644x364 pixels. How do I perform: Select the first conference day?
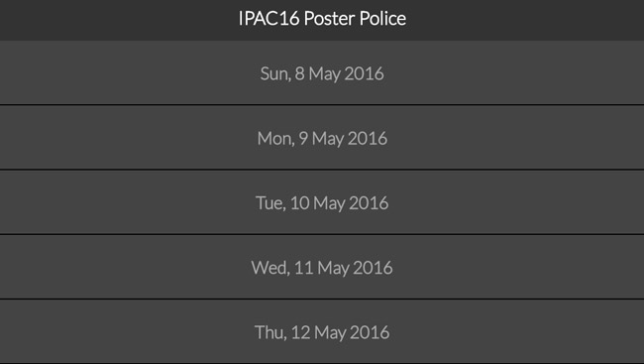322,72
